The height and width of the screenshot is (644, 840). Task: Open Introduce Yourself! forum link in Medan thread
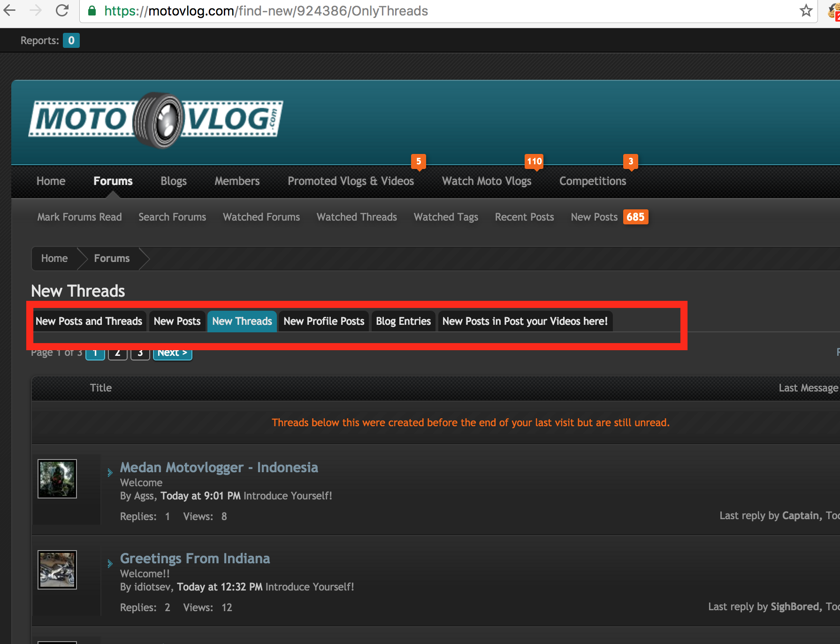[288, 496]
